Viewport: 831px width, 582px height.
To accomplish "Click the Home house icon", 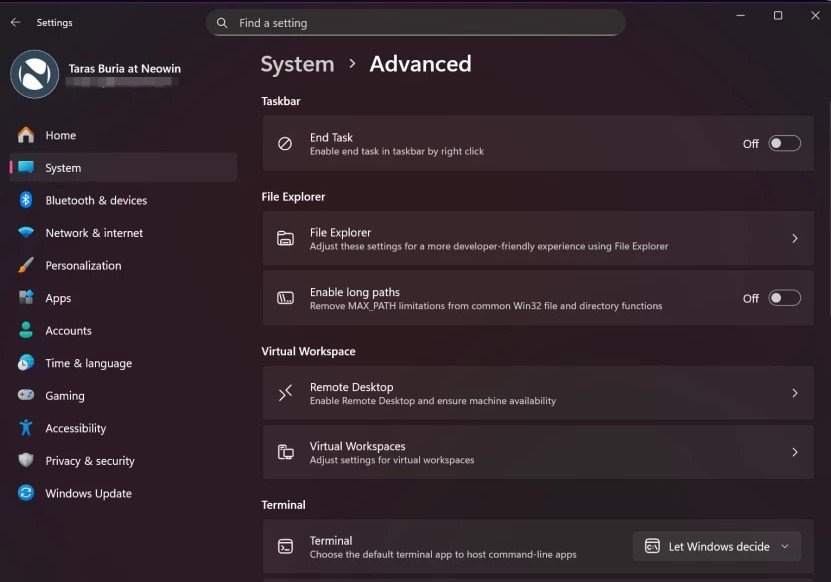I will coord(25,135).
